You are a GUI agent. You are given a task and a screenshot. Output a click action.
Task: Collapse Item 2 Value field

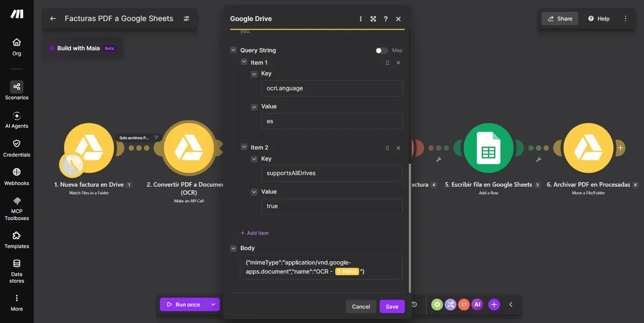(254, 192)
